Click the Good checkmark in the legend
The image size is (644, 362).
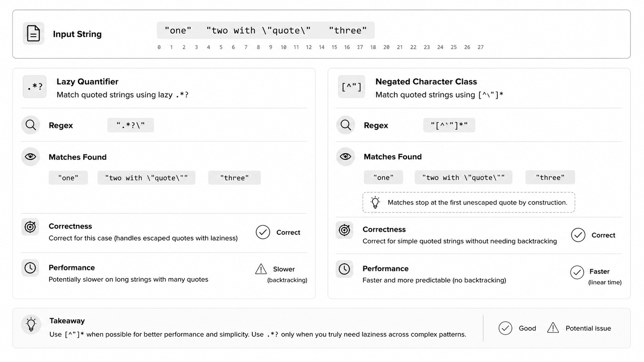[505, 328]
